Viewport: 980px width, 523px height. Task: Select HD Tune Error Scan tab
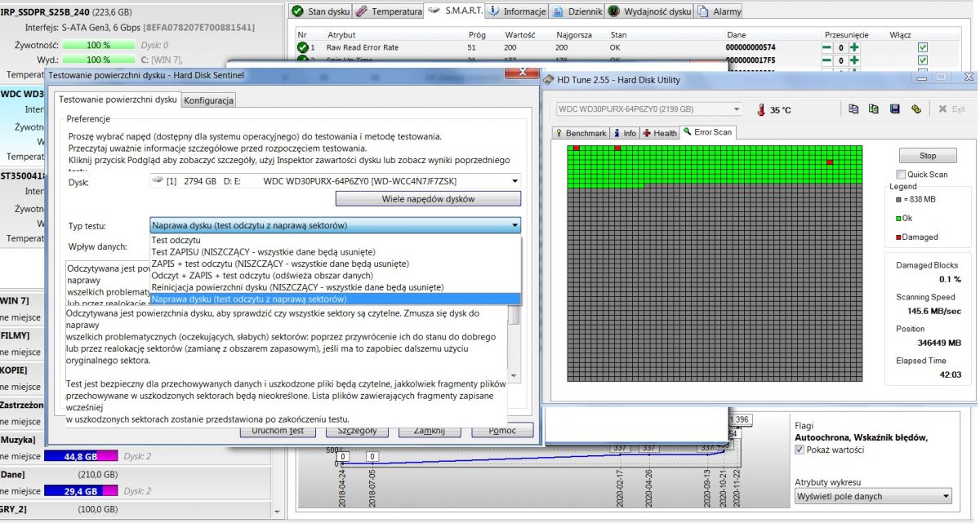pos(708,132)
